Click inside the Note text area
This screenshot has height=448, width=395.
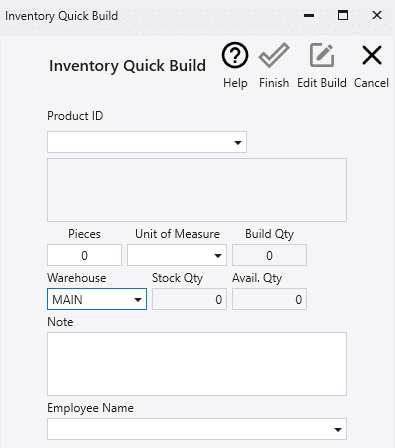197,364
